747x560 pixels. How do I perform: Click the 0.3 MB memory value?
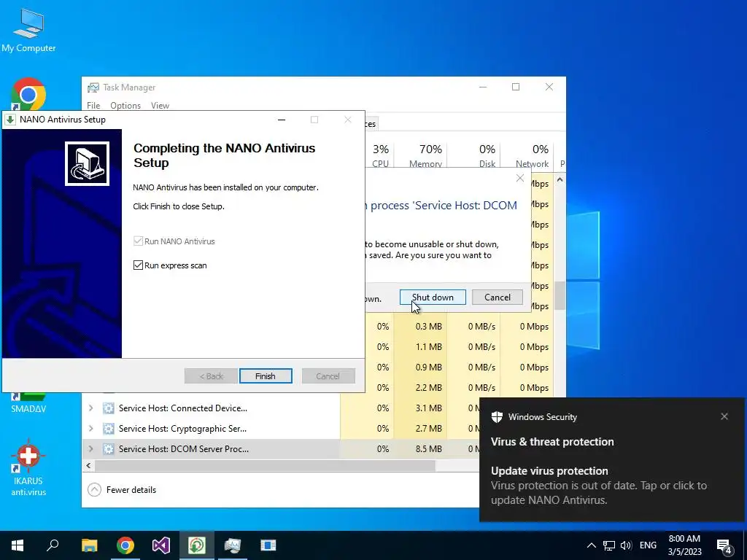[428, 327]
